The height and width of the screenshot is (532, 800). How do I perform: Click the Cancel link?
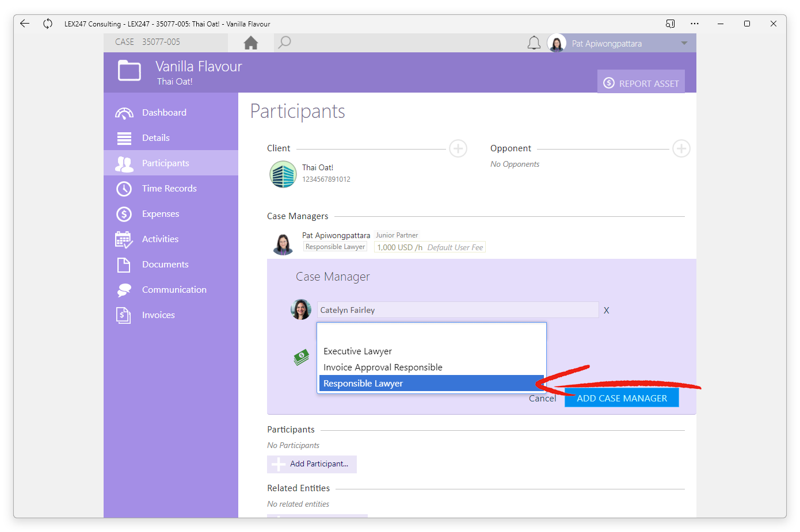pos(542,398)
